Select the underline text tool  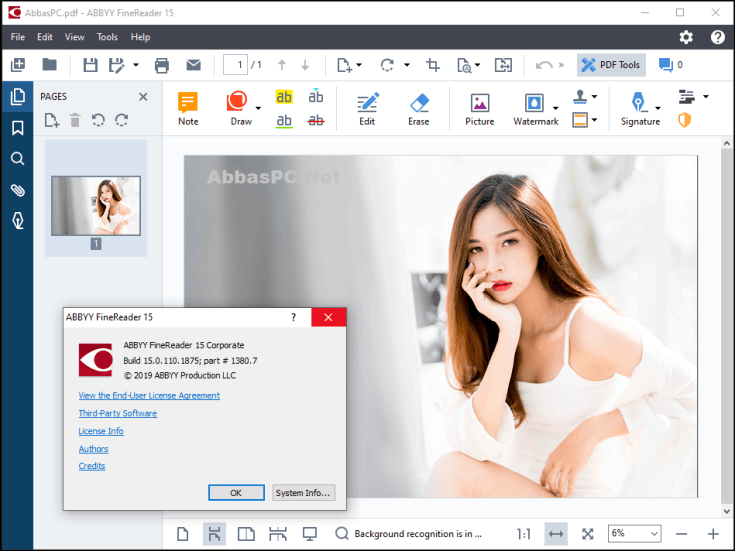(x=284, y=121)
